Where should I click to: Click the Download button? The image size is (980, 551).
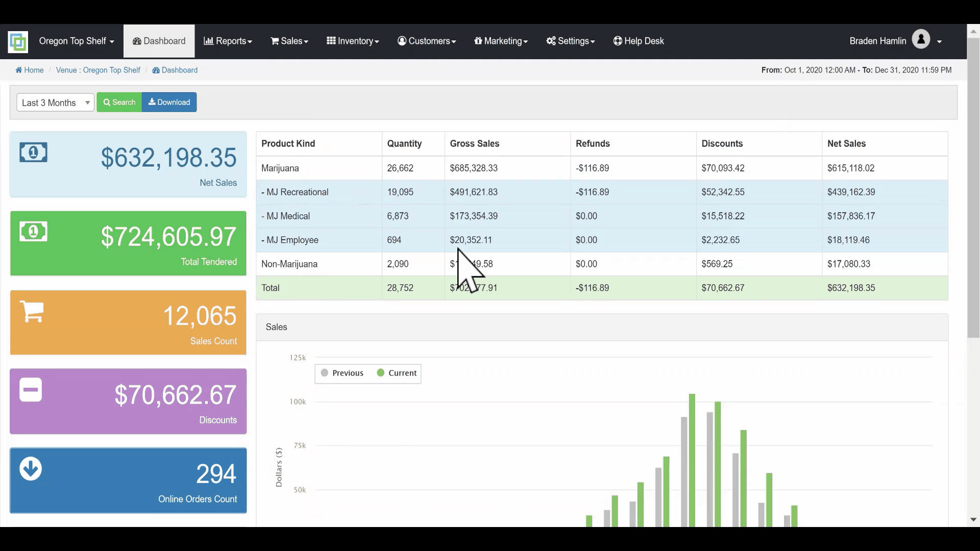(x=169, y=102)
